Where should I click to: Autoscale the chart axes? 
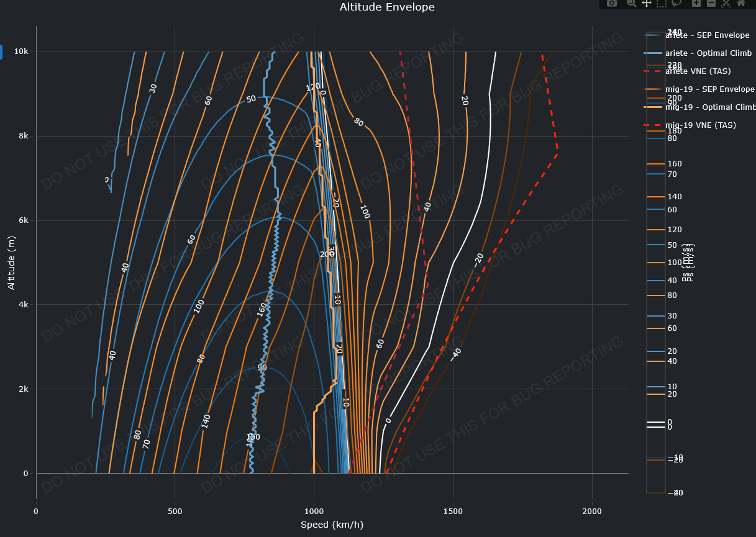point(726,3)
